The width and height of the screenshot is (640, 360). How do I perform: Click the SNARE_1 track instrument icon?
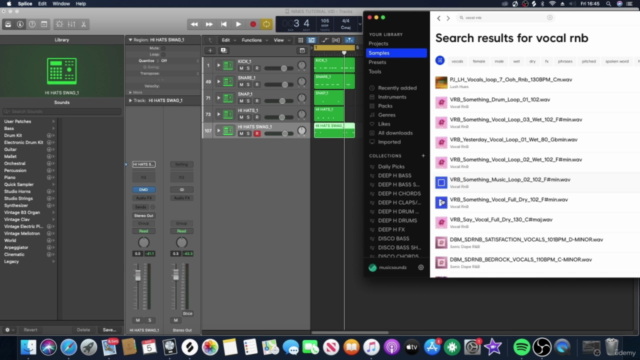tap(228, 82)
